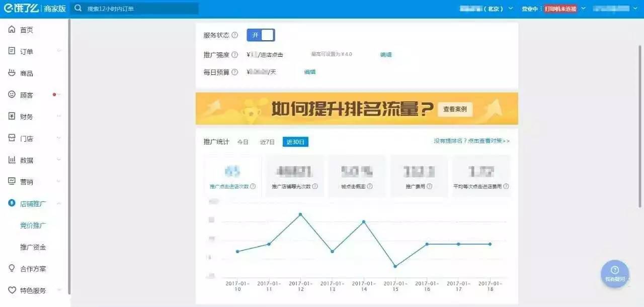Screen dimensions: 644x307
Task: Open 财务 via its yen icon
Action: tap(12, 117)
